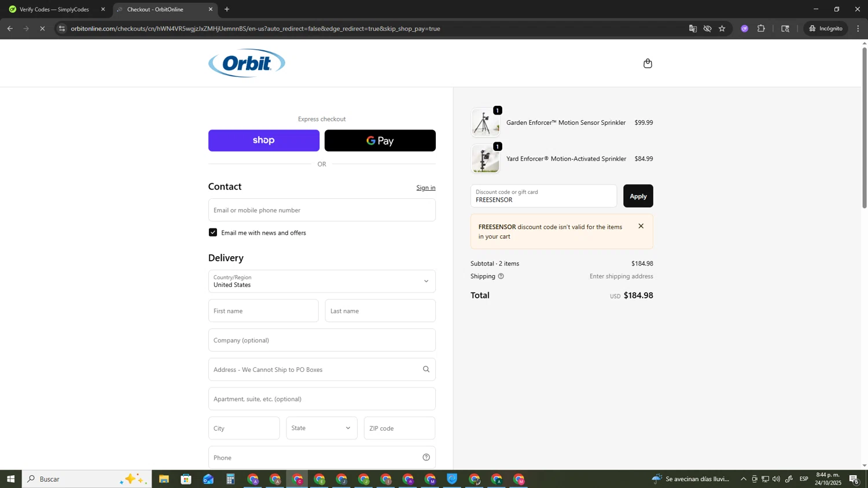
Task: Click the phone field help question icon
Action: click(426, 457)
